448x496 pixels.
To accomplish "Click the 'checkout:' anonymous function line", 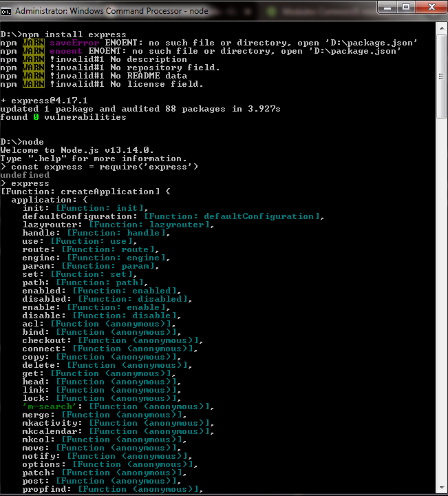I will (x=113, y=340).
